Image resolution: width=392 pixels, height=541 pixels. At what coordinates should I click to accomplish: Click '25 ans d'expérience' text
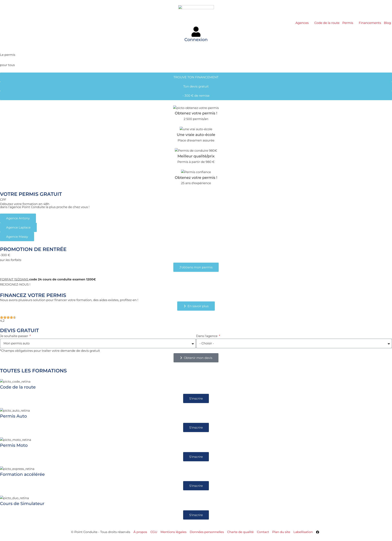(x=196, y=183)
